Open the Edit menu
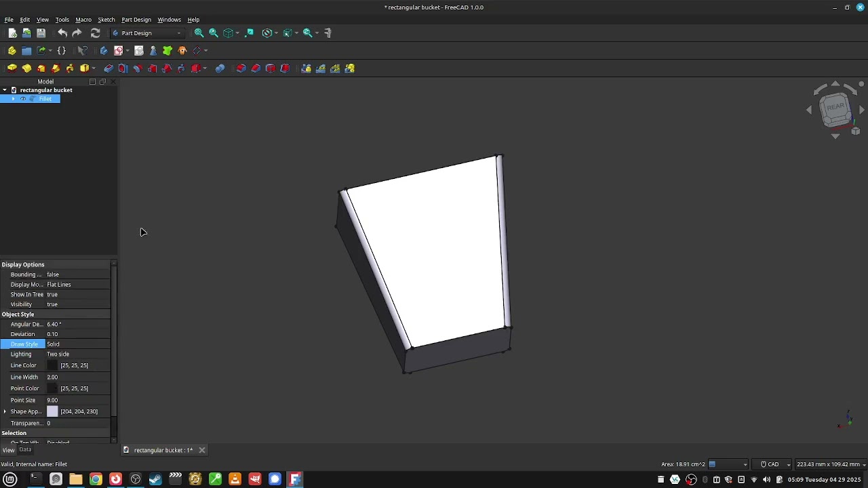The height and width of the screenshot is (488, 868). (x=24, y=20)
